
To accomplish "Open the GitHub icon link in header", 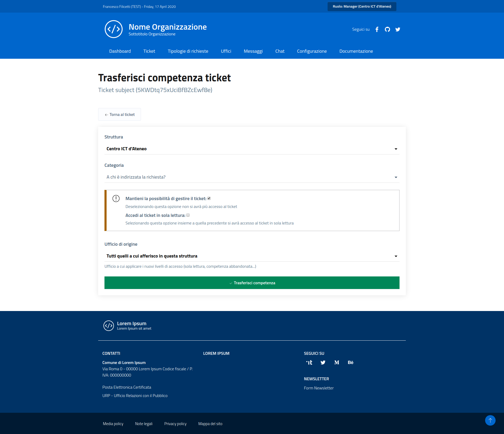I will click(x=387, y=29).
